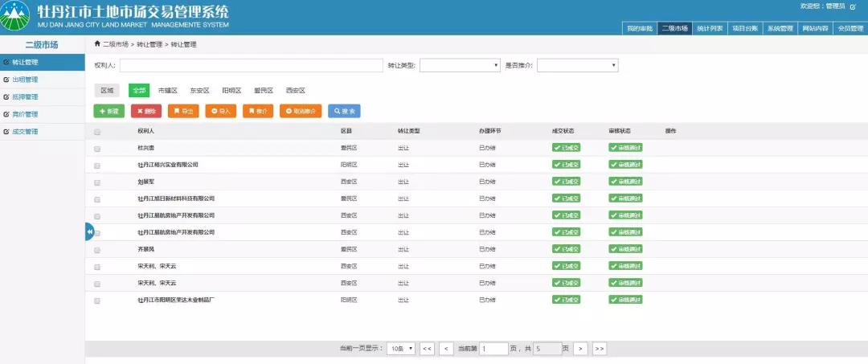This screenshot has width=868, height=364.
Task: Click the orange 推介 (recommend) button
Action: pos(258,111)
